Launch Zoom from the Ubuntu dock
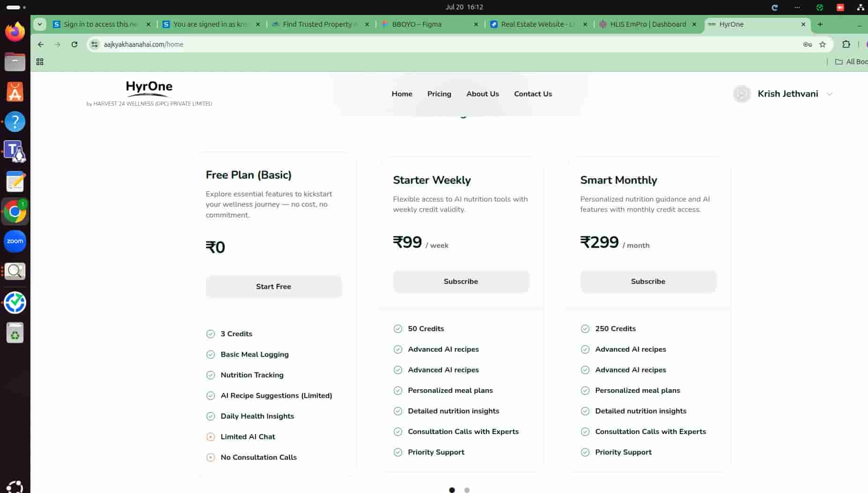The width and height of the screenshot is (868, 493). click(15, 241)
